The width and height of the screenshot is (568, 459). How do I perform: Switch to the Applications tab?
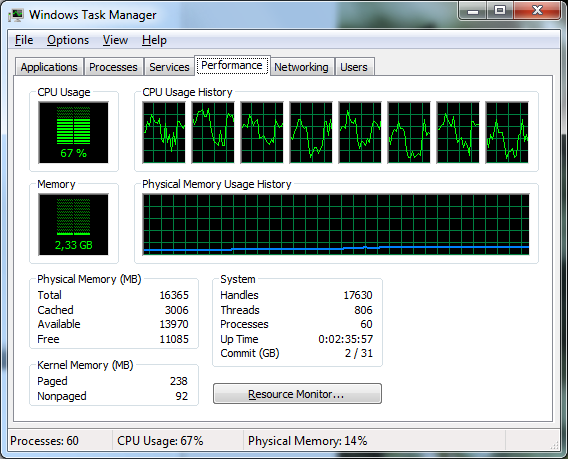[49, 67]
